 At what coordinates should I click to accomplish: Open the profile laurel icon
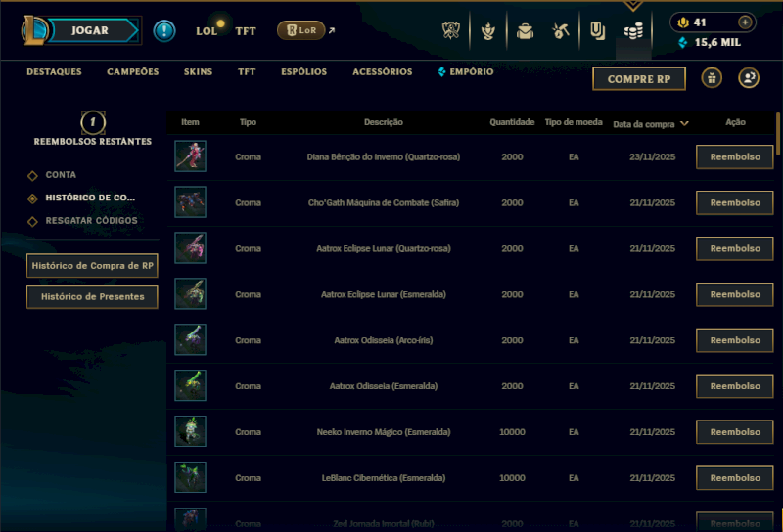click(487, 31)
